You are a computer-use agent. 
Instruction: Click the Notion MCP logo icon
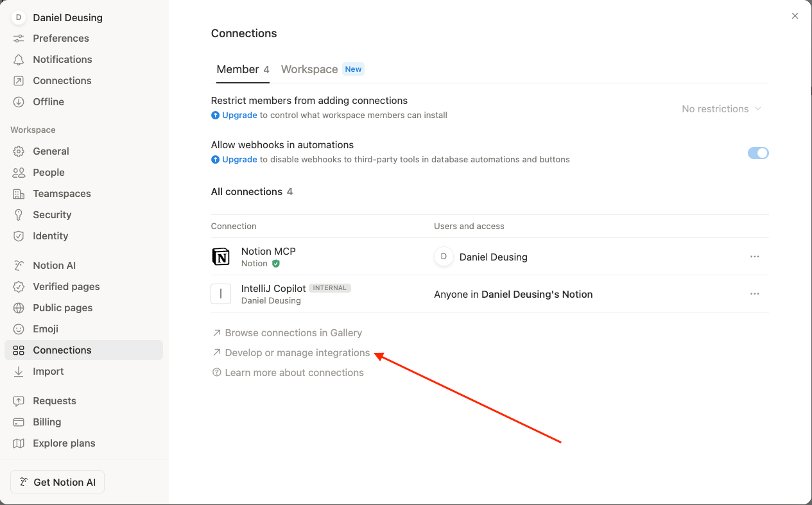coord(221,257)
